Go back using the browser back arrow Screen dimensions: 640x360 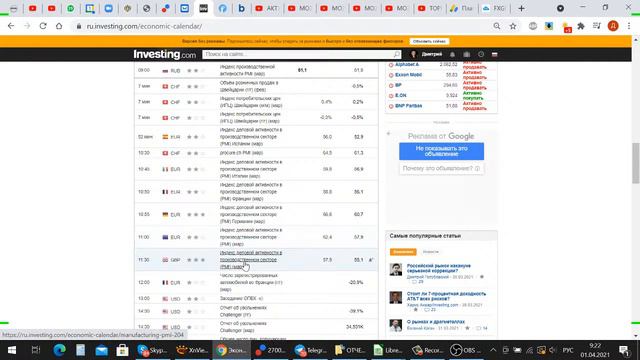pos(11,26)
